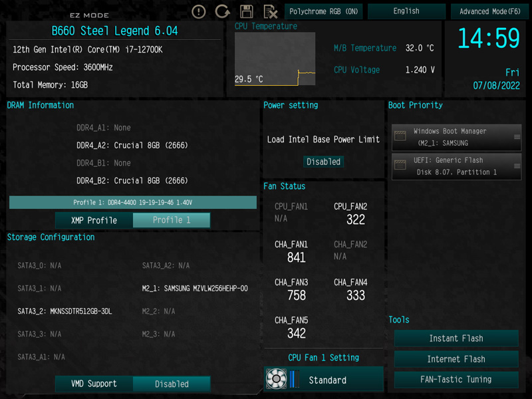Viewport: 532px width, 399px height.
Task: Click the document with X discard icon
Action: click(x=271, y=12)
